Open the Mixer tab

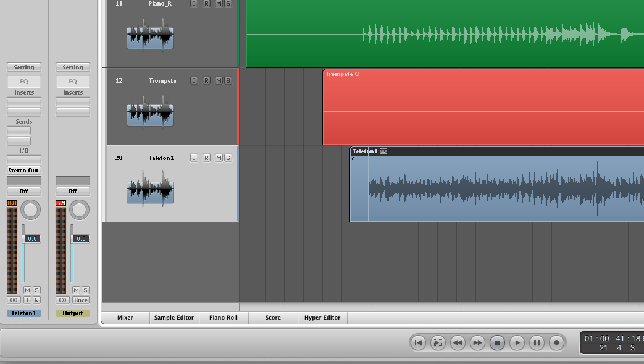(125, 318)
